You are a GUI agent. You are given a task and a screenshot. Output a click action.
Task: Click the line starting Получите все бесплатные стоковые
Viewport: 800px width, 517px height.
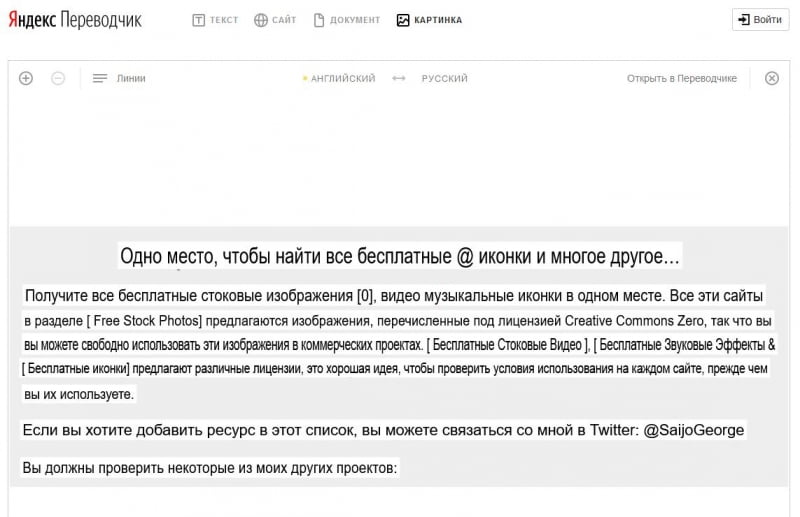tap(393, 296)
